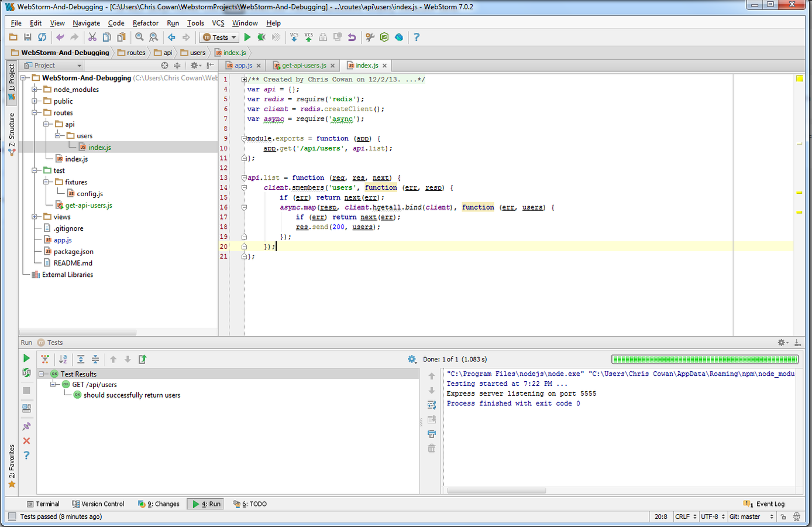The height and width of the screenshot is (527, 812).
Task: Click Scroll from Source target icon in Project panel
Action: tap(165, 66)
